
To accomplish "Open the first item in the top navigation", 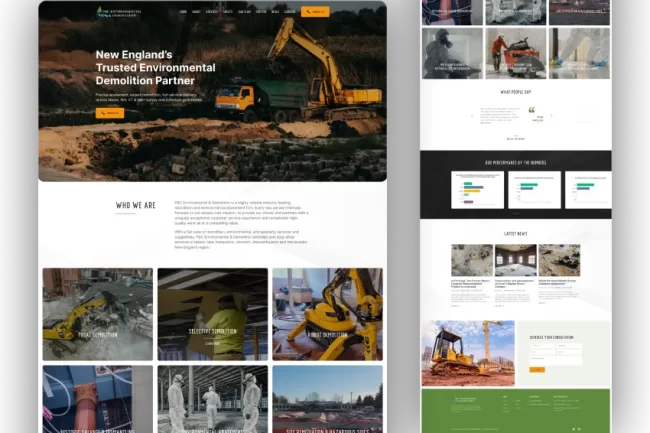I will [183, 12].
